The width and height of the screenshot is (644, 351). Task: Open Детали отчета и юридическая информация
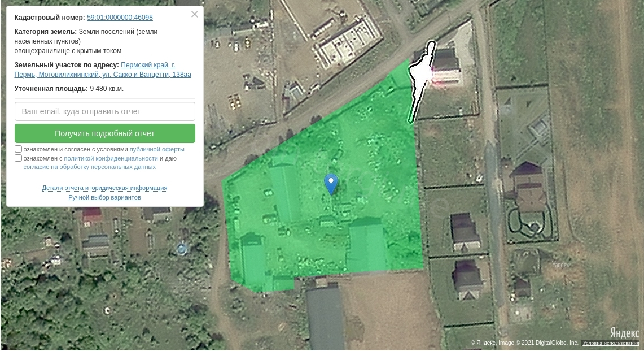(x=105, y=188)
